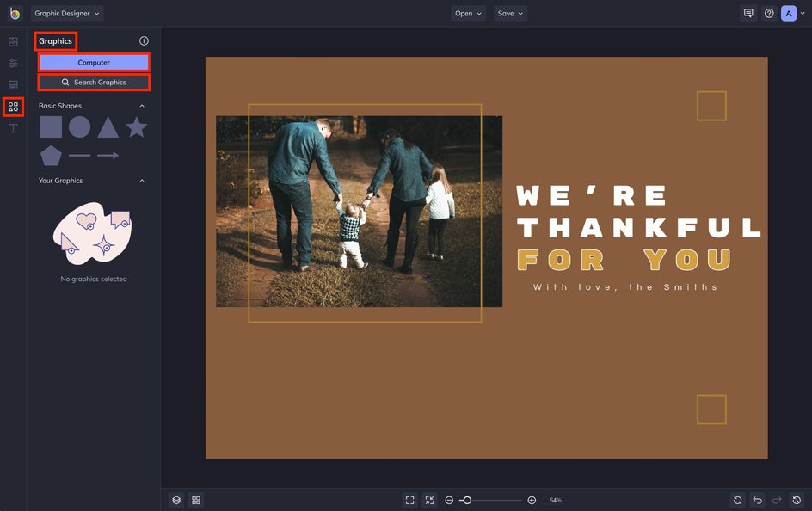Open the account avatar A
Viewport: 812px width, 511px height.
coord(789,14)
